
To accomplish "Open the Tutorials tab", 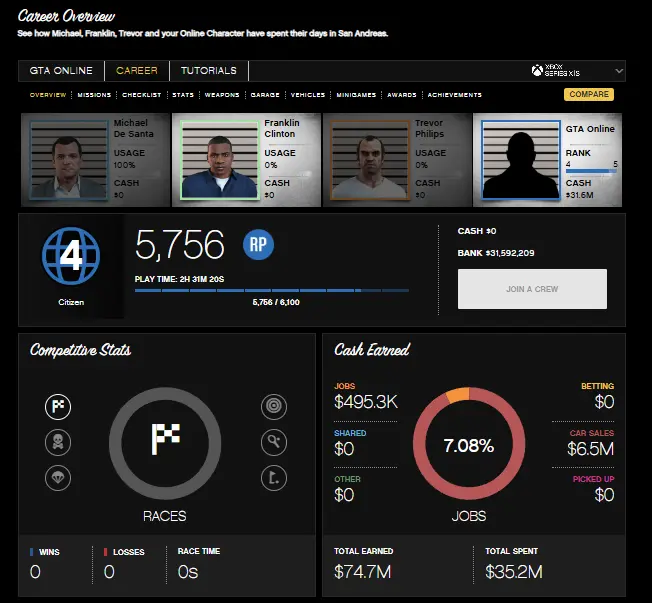I will [209, 71].
